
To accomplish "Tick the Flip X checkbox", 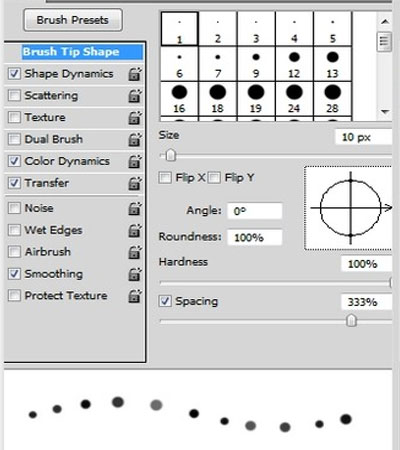I will pyautogui.click(x=165, y=178).
